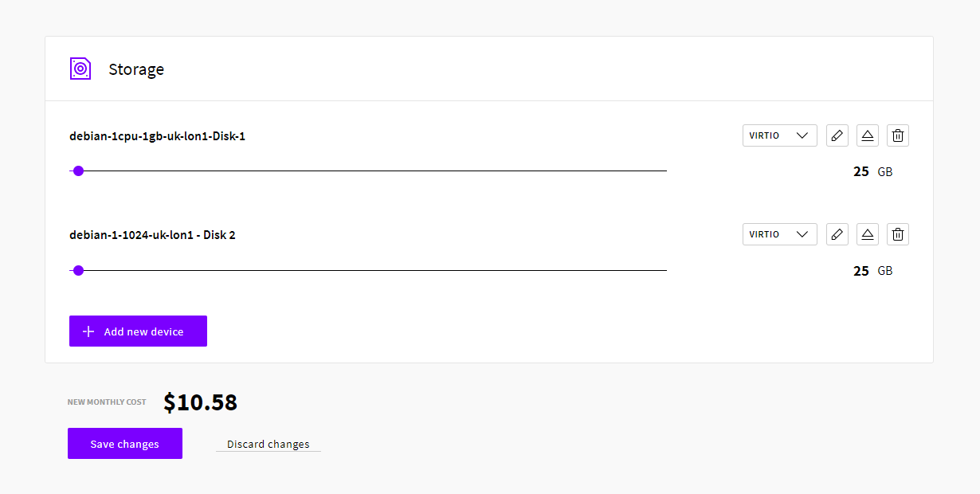
Task: Delete the Disk 2 storage device
Action: pyautogui.click(x=898, y=234)
